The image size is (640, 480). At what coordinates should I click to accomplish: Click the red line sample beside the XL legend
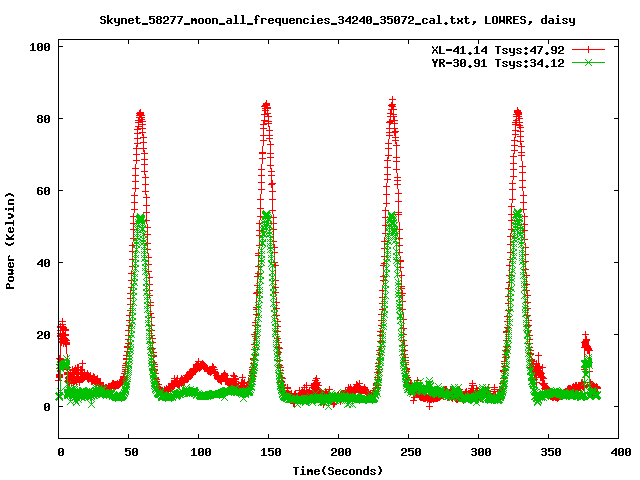point(588,50)
